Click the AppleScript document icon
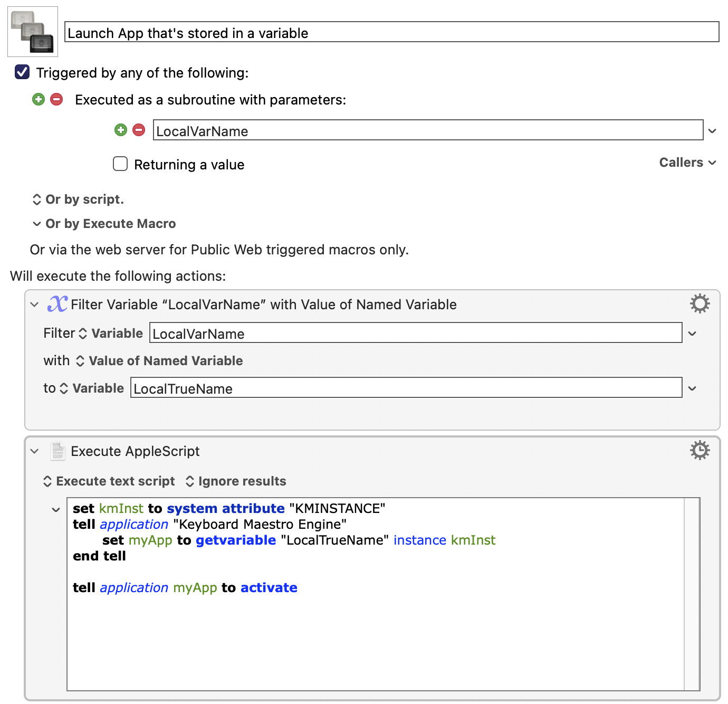Image resolution: width=728 pixels, height=704 pixels. [x=58, y=451]
